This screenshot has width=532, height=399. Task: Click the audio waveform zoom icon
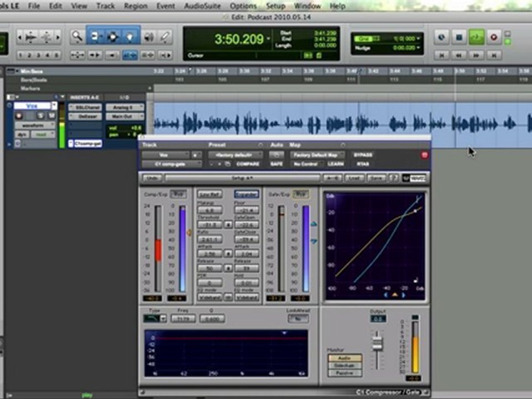point(31,37)
